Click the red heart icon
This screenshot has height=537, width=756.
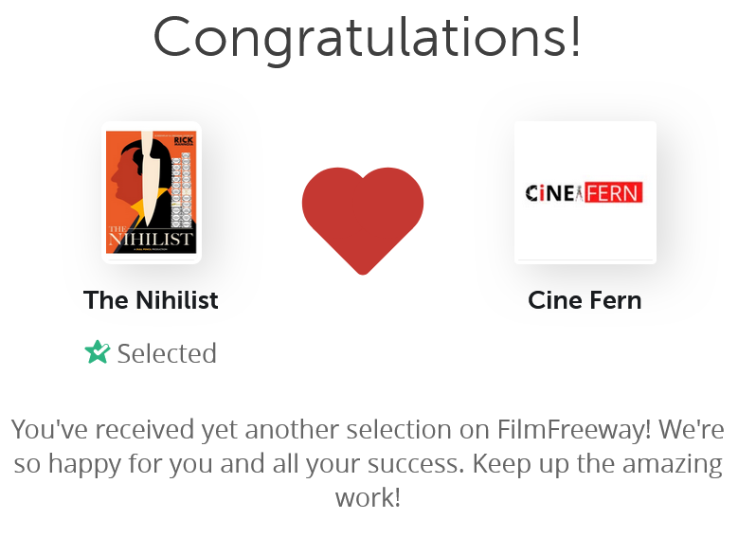(363, 218)
